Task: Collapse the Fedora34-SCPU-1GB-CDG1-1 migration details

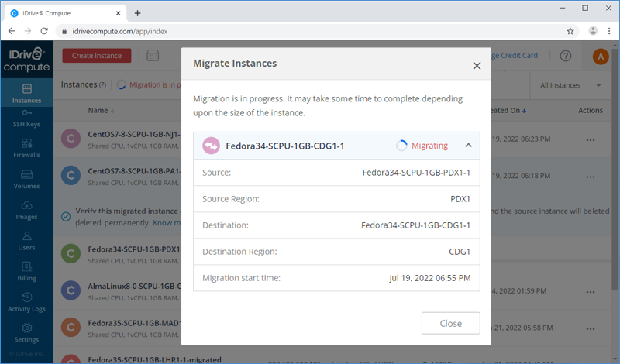Action: pyautogui.click(x=468, y=146)
